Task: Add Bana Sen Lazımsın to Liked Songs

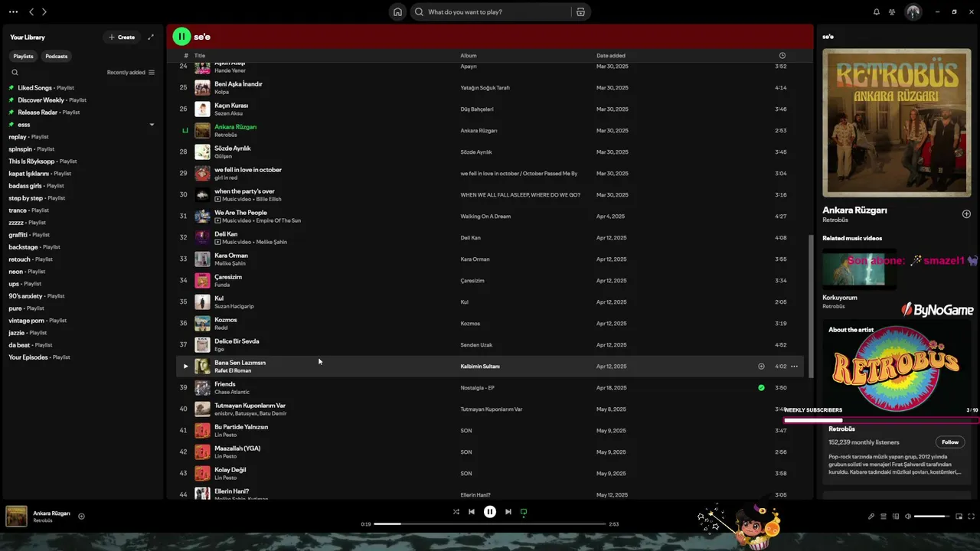Action: [761, 367]
